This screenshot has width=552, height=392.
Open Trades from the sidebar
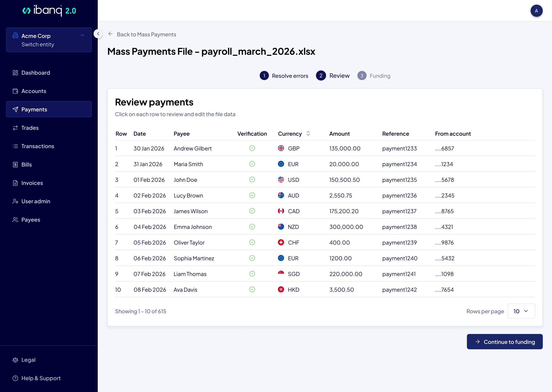(x=49, y=128)
